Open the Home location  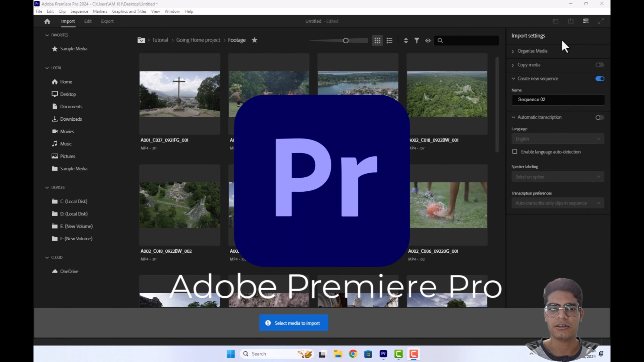pyautogui.click(x=62, y=82)
